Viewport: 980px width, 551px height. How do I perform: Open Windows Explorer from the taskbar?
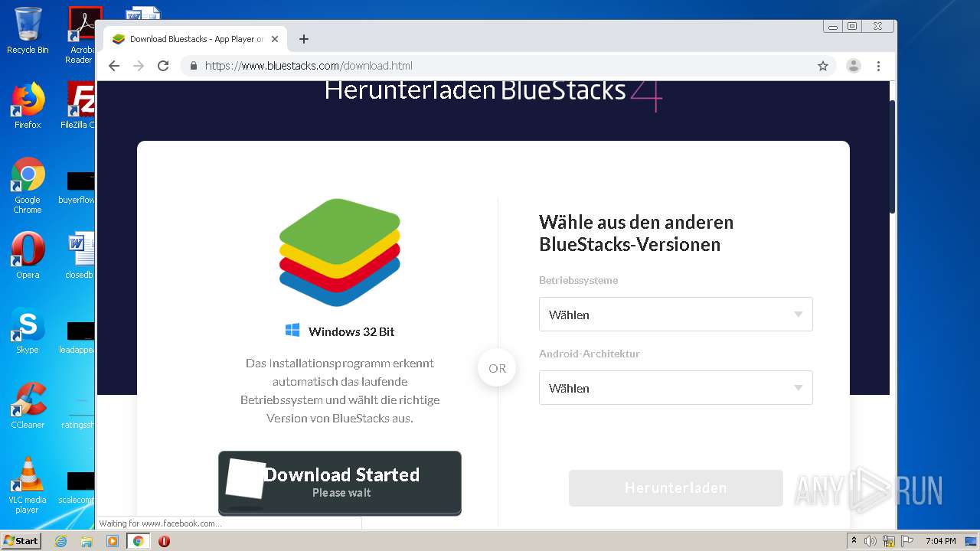click(x=87, y=541)
